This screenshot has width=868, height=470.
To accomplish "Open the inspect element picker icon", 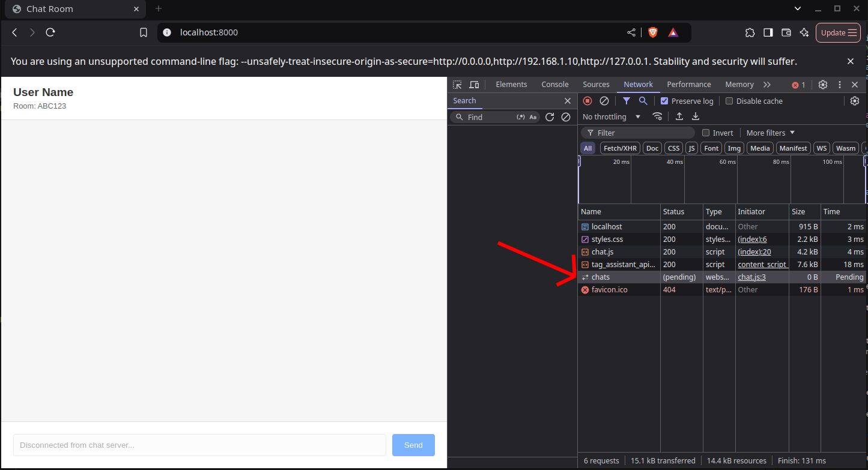I will tap(457, 85).
